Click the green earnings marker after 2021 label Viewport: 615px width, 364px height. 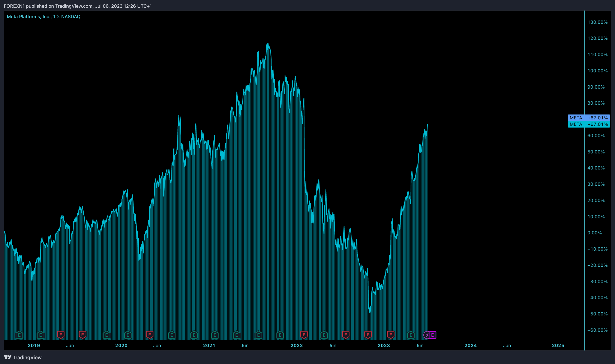(x=215, y=335)
